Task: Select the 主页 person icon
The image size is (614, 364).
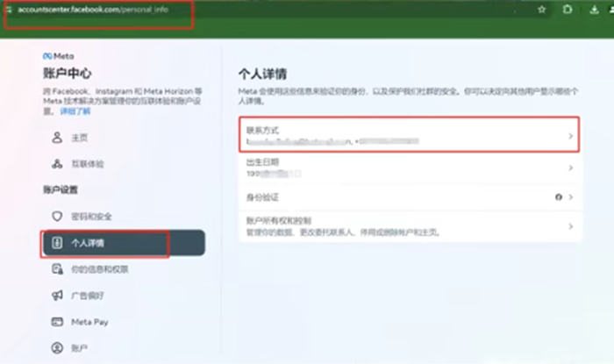Action: point(57,138)
